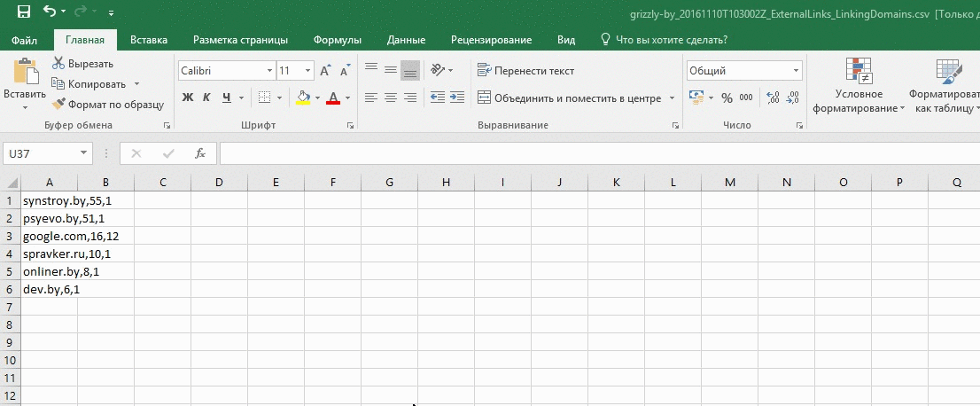The image size is (980, 406).
Task: Open the Quick Access Toolbar customize arrow
Action: point(112,12)
